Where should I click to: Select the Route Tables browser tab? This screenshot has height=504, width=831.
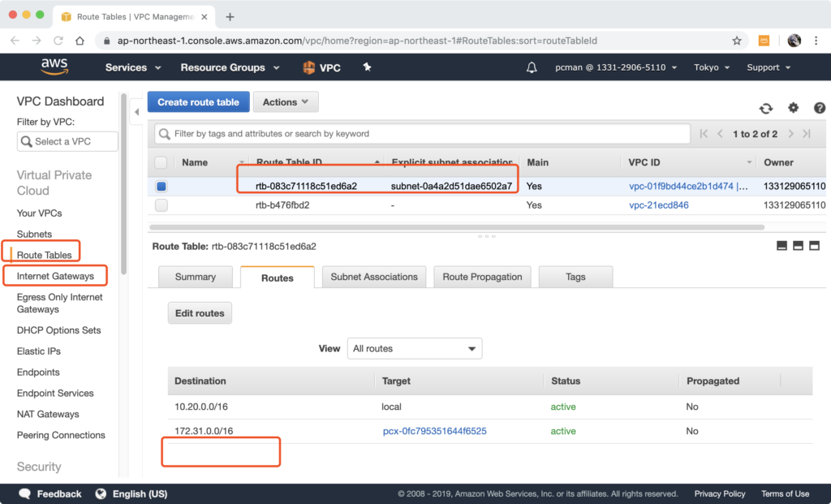(x=136, y=17)
